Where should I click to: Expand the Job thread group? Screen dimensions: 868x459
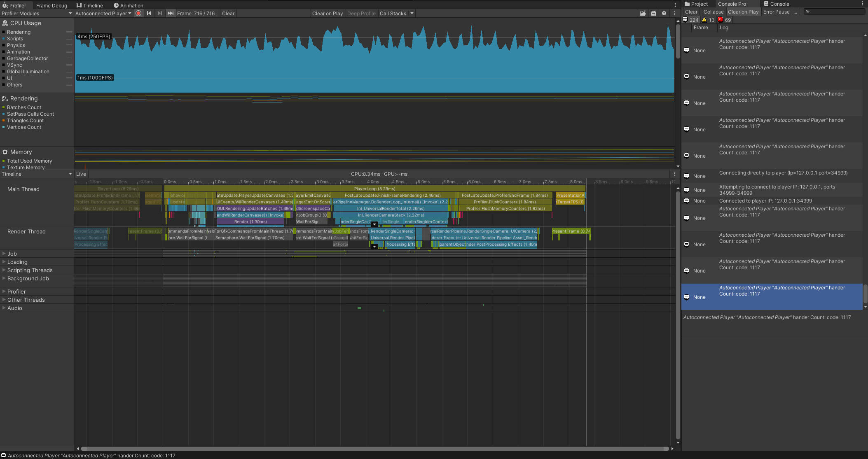pos(4,254)
